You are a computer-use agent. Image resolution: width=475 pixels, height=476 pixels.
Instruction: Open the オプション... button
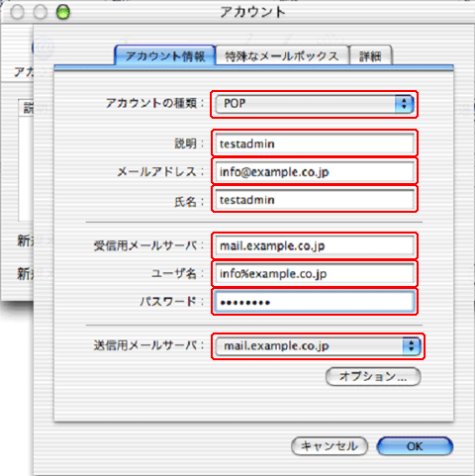[x=373, y=376]
